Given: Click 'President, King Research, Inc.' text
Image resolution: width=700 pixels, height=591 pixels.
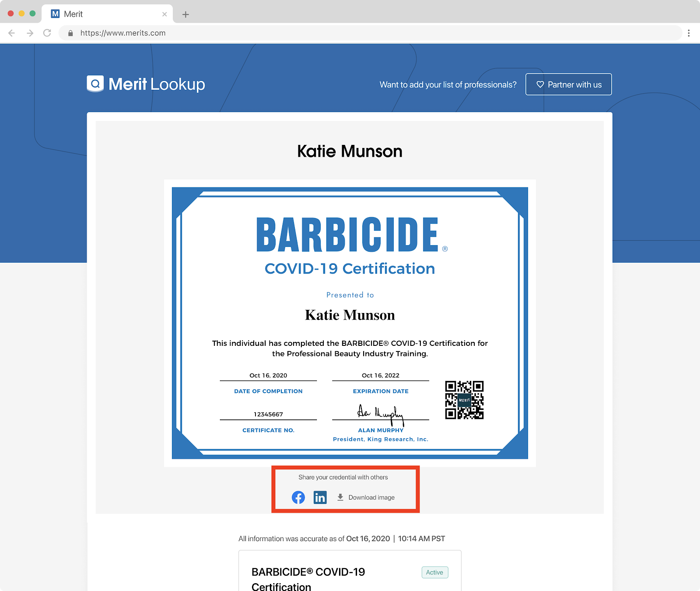Looking at the screenshot, I should [381, 439].
